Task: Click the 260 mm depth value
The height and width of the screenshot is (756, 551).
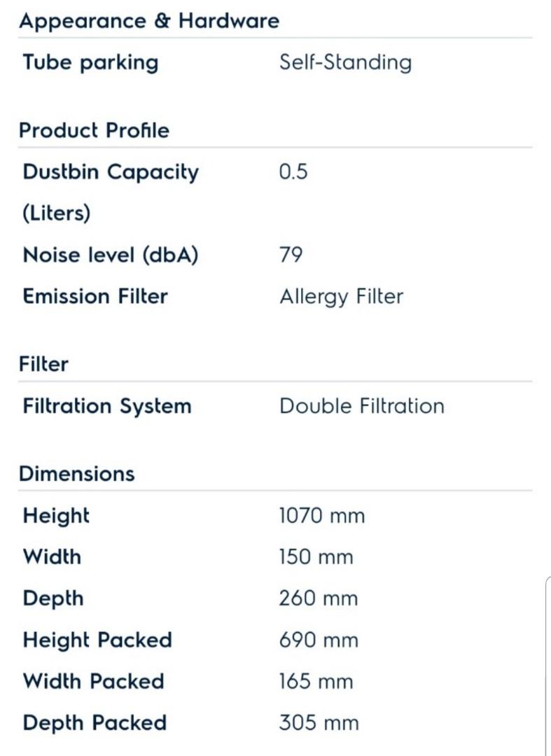Action: pos(318,599)
